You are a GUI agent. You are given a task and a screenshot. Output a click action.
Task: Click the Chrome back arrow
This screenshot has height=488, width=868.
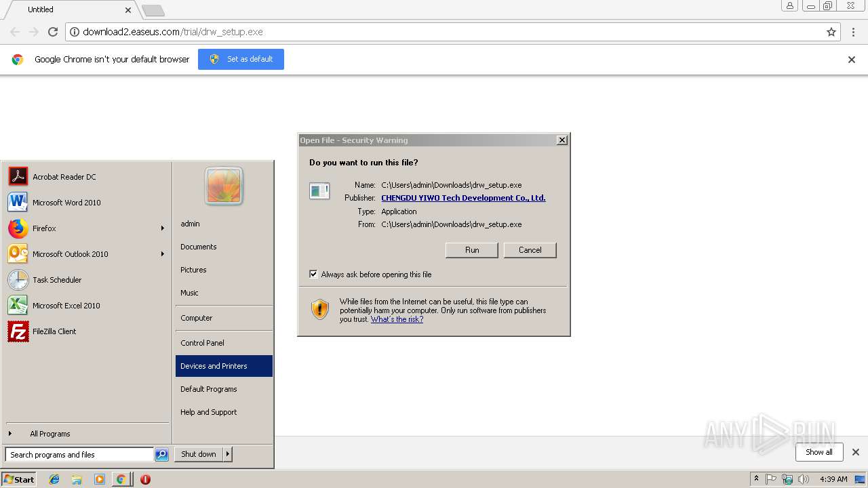pyautogui.click(x=15, y=32)
